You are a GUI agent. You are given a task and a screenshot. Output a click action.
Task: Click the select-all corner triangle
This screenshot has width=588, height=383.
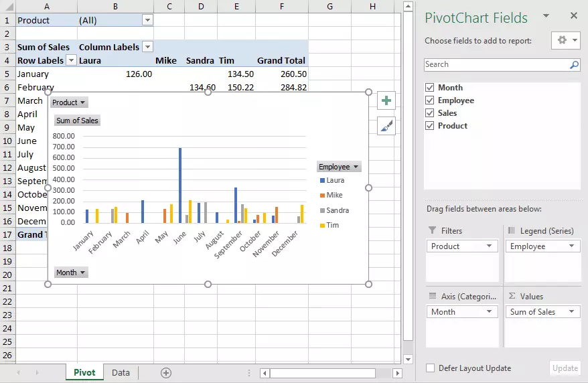coord(8,7)
